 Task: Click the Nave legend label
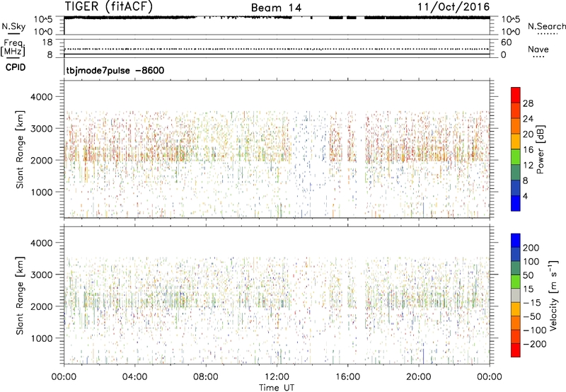coord(538,49)
